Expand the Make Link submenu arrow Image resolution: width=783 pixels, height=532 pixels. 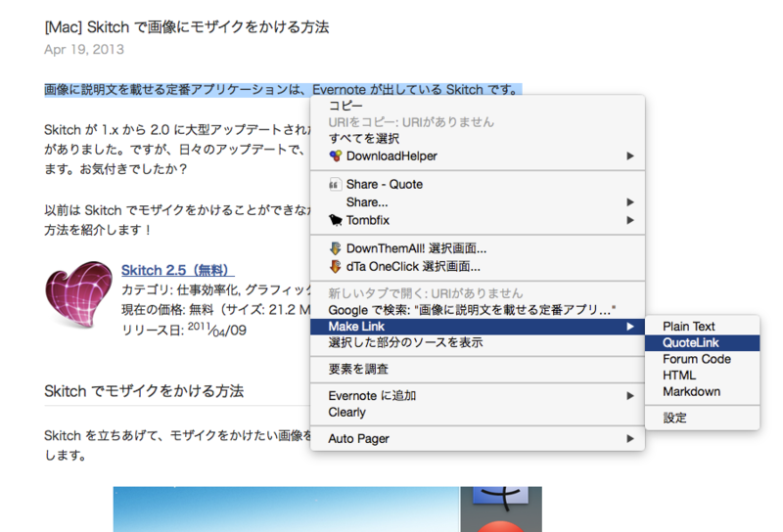pyautogui.click(x=630, y=327)
